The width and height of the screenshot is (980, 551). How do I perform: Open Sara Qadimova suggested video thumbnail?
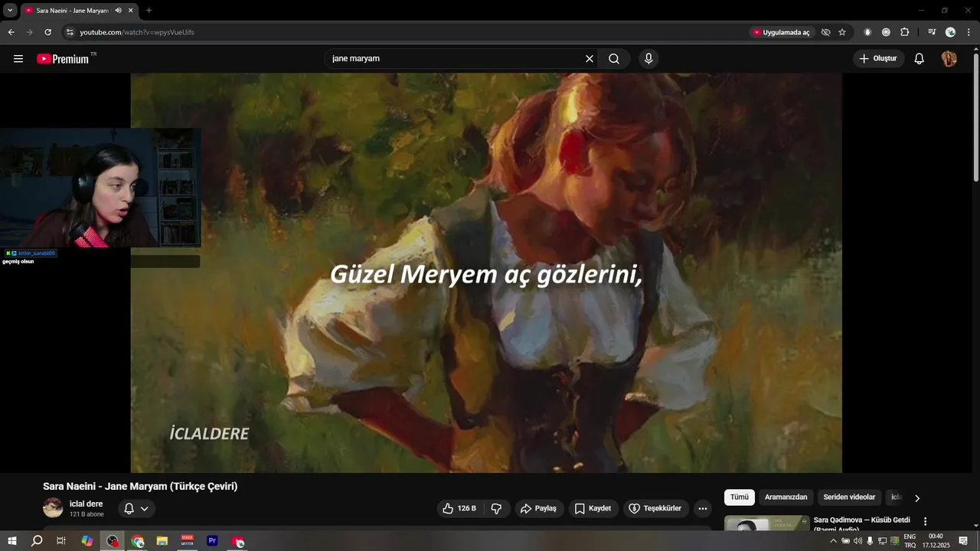pos(766,523)
